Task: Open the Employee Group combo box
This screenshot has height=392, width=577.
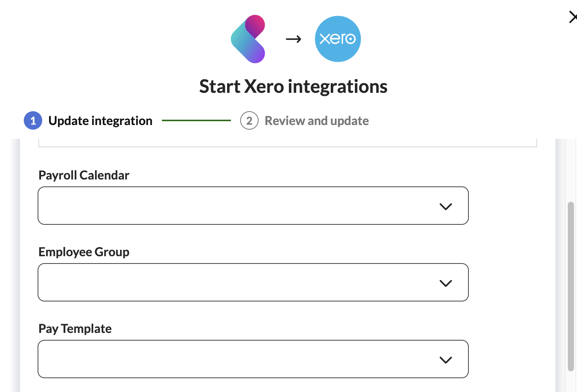Action: pos(238,282)
